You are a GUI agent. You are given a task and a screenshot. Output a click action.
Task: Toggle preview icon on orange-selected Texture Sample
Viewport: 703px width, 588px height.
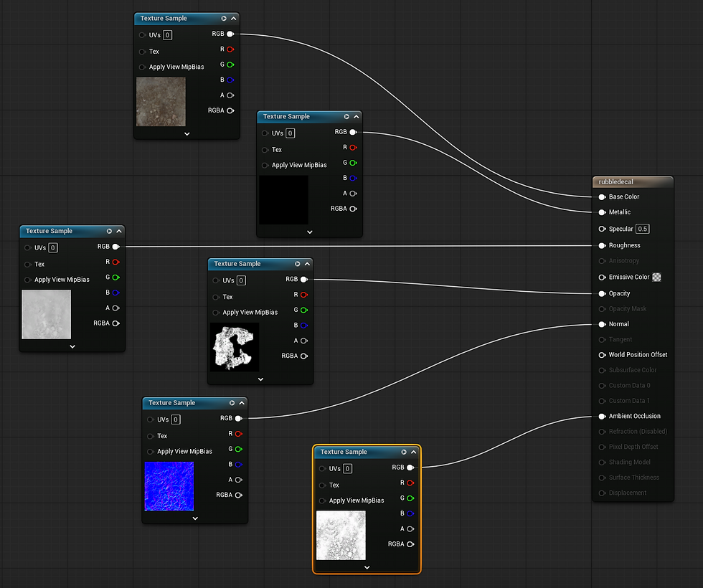pyautogui.click(x=403, y=452)
